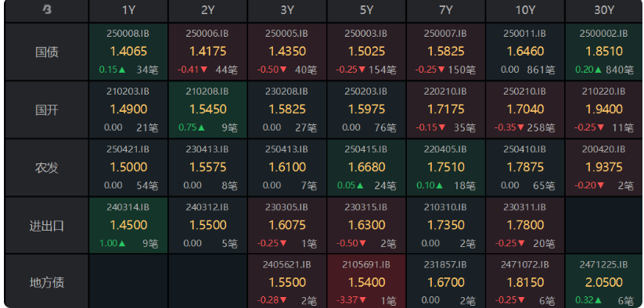This screenshot has height=308, width=644.
Task: Click the red 2105691.IB cell yielding 1.5400
Action: pos(366,282)
